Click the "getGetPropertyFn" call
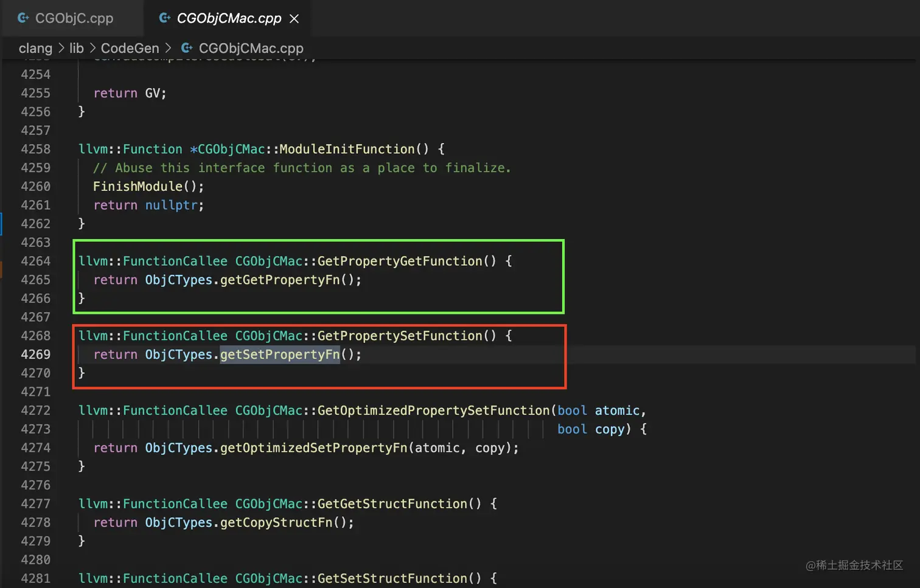920x588 pixels. pos(280,280)
